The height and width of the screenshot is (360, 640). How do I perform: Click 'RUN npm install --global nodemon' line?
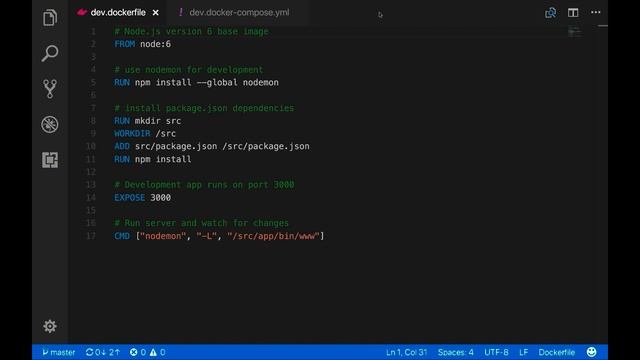click(196, 82)
